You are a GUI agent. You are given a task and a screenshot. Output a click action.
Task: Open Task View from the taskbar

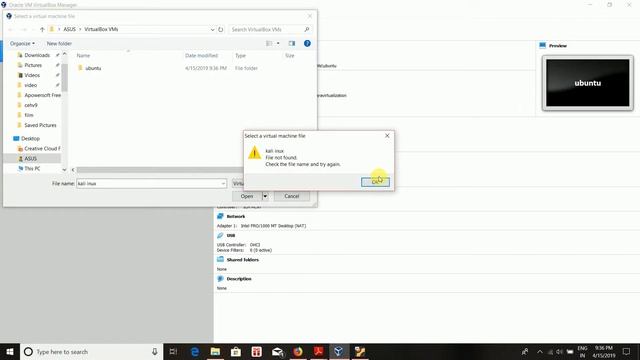[173, 351]
